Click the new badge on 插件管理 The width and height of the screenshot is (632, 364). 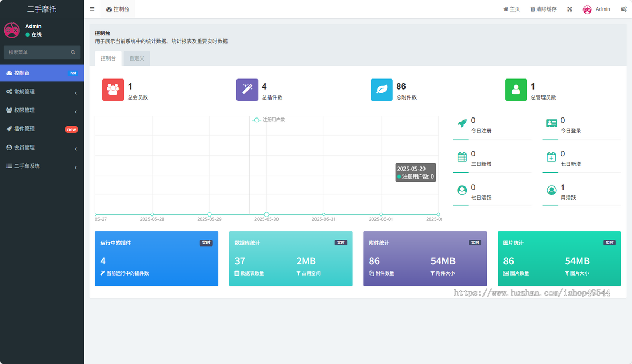[72, 129]
